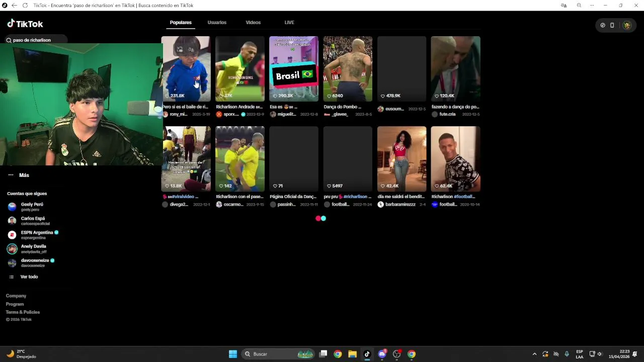Open the video with 62.4K likes
The image size is (644, 362).
456,159
